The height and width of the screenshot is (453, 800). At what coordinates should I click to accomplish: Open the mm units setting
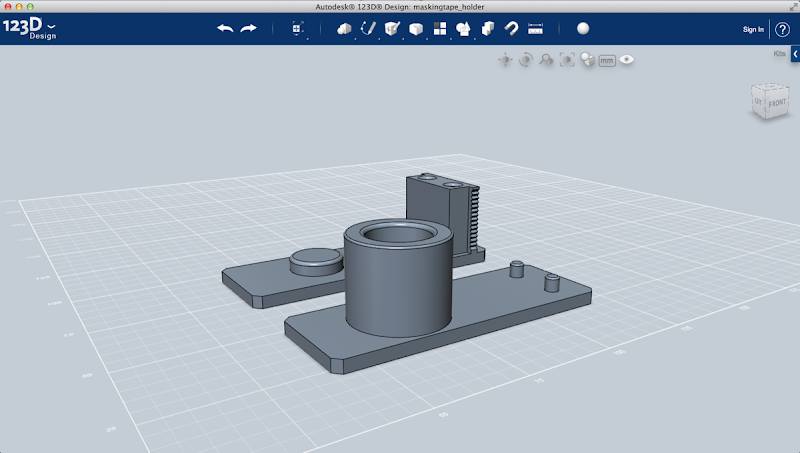tap(607, 61)
